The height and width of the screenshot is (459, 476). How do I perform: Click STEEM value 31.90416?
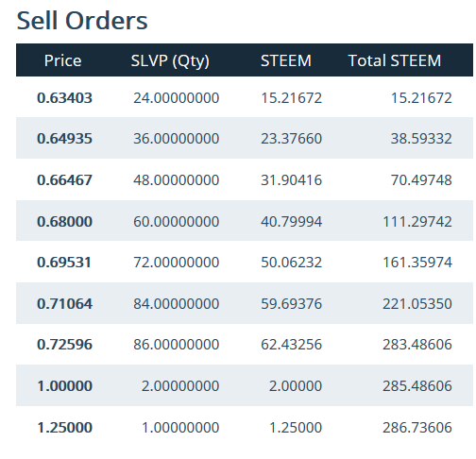tap(291, 180)
